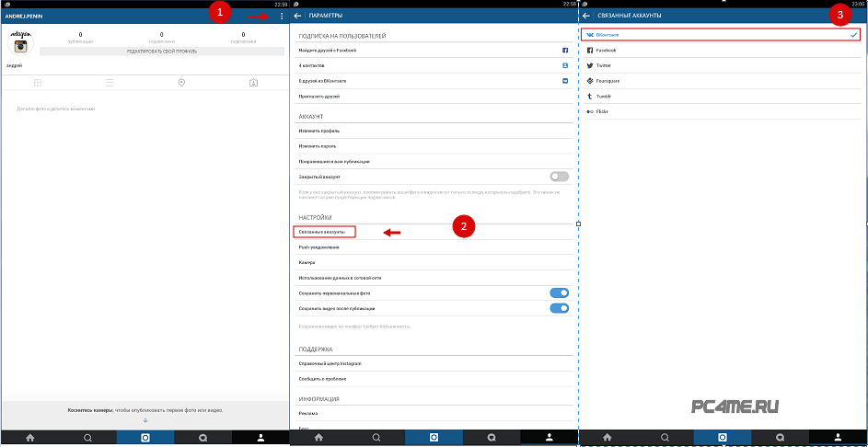Viewport: 868px width, 447px height.
Task: Open photo map location pin icon
Action: pyautogui.click(x=181, y=83)
